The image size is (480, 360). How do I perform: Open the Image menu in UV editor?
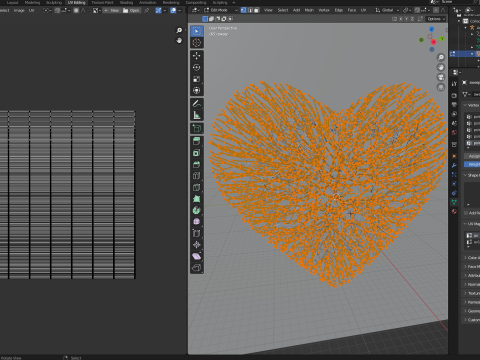[x=19, y=11]
